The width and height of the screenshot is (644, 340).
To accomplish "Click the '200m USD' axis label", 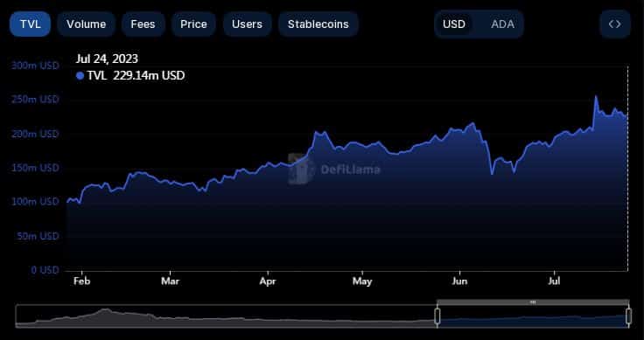I will [x=35, y=134].
